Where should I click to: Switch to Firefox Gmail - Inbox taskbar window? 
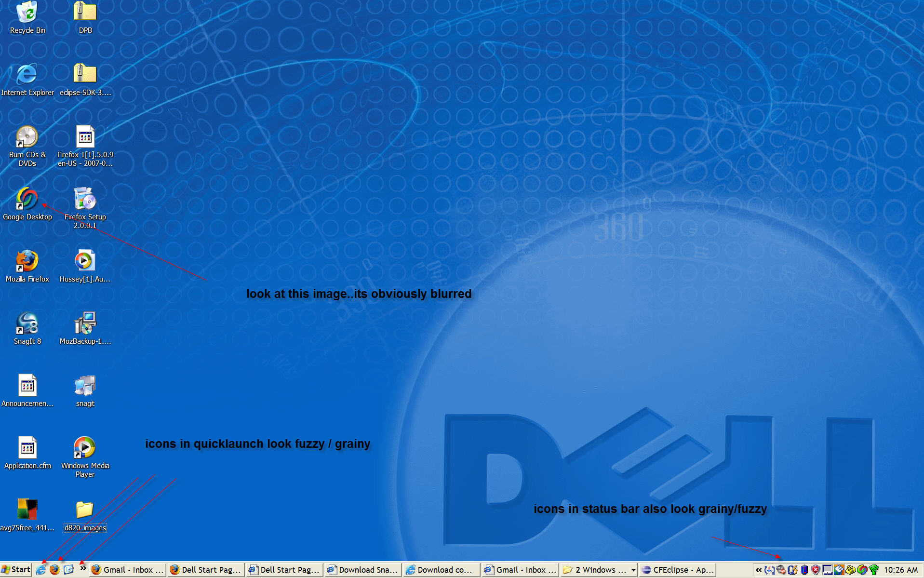click(x=128, y=570)
